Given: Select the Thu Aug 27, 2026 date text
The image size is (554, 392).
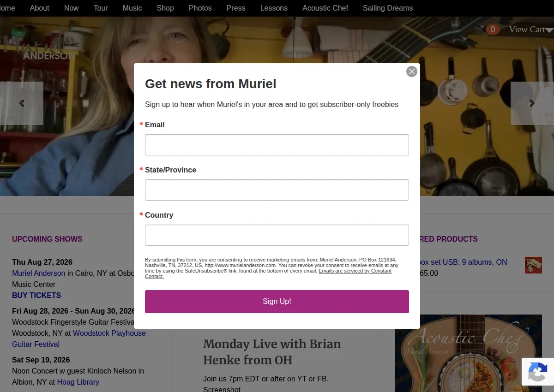Looking at the screenshot, I should pos(42,262).
